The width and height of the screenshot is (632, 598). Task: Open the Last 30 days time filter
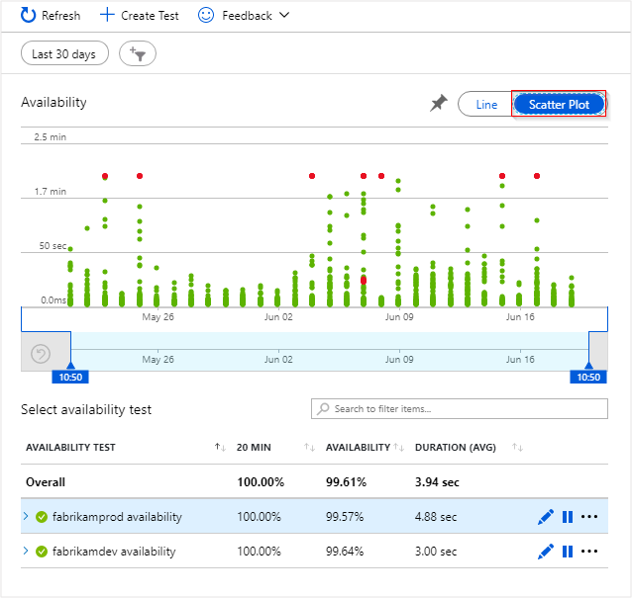64,54
